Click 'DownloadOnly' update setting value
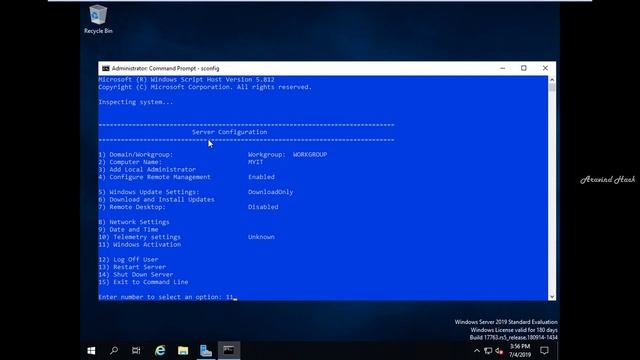The height and width of the screenshot is (360, 640). 270,192
